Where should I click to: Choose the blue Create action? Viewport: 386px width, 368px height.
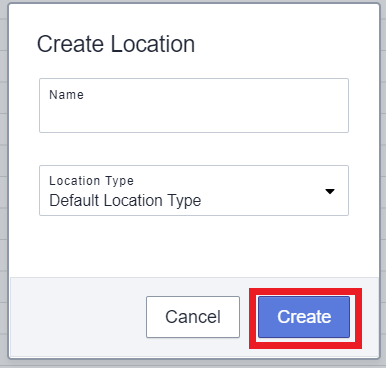(x=304, y=317)
